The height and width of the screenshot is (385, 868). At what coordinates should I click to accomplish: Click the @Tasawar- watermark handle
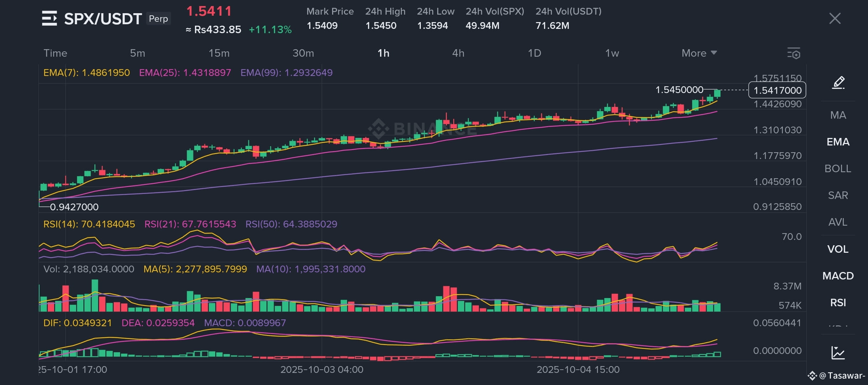[x=842, y=376]
